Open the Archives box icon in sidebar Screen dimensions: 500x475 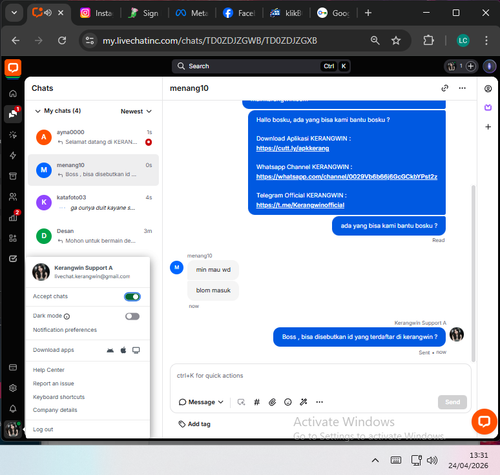point(13,176)
